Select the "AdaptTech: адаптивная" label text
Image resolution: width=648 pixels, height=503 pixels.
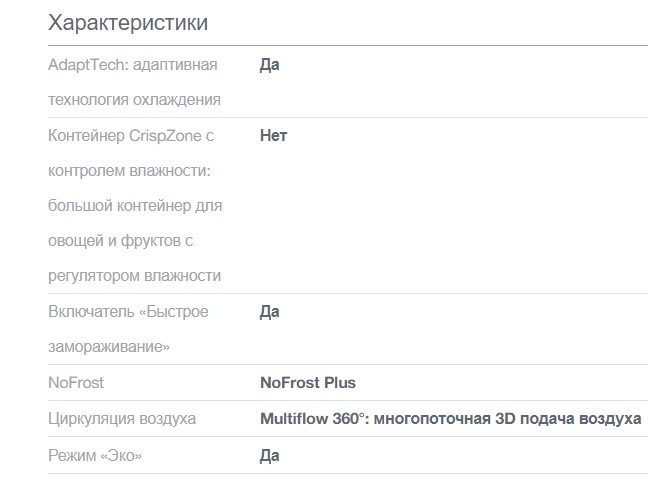coord(133,65)
